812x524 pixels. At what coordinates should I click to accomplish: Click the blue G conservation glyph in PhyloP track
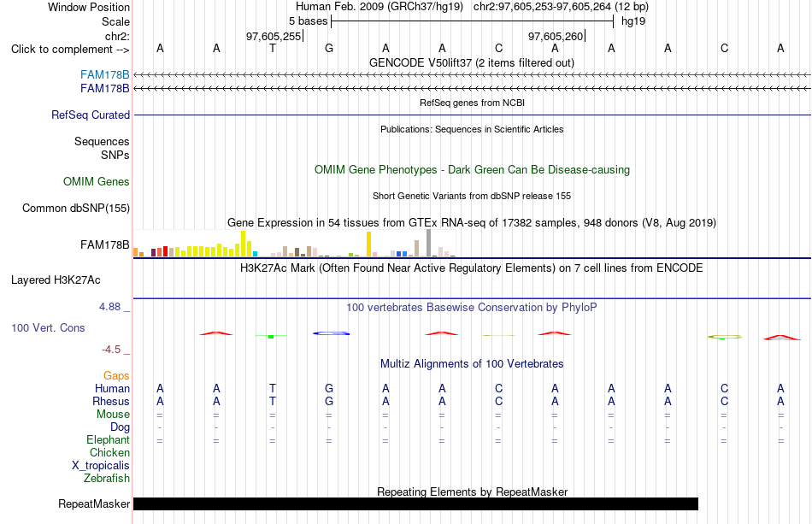click(332, 333)
